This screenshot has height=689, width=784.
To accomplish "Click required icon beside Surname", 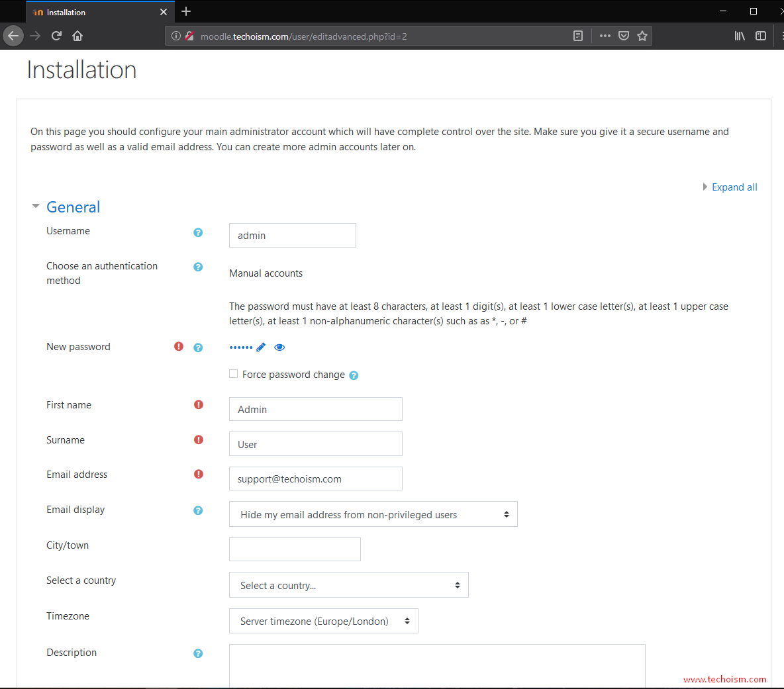I will 199,439.
